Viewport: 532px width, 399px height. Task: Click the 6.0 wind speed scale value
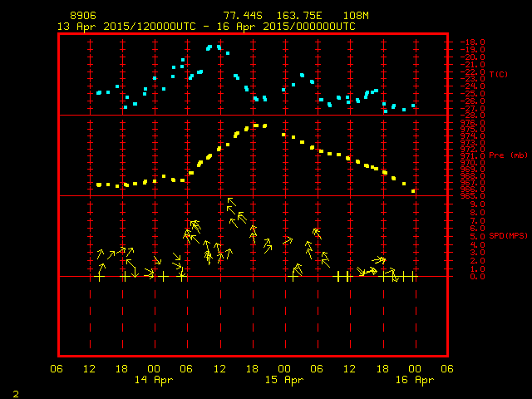[477, 229]
